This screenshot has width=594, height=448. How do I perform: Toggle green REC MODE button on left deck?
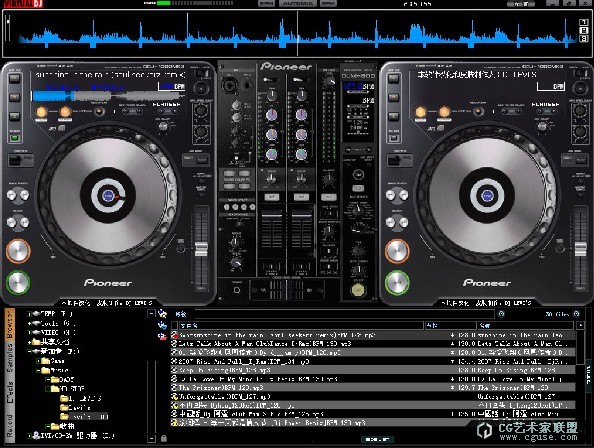pos(15,137)
